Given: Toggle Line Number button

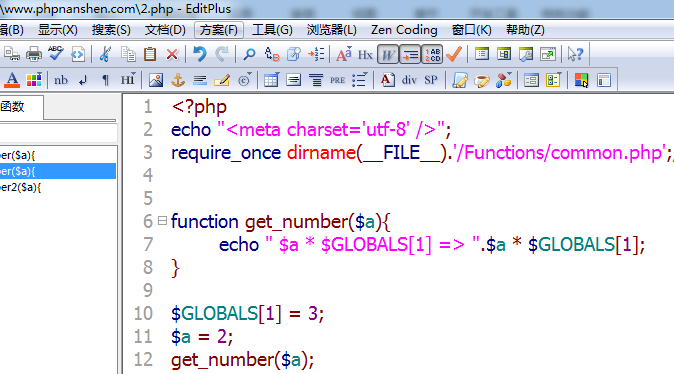Looking at the screenshot, I should tap(432, 54).
